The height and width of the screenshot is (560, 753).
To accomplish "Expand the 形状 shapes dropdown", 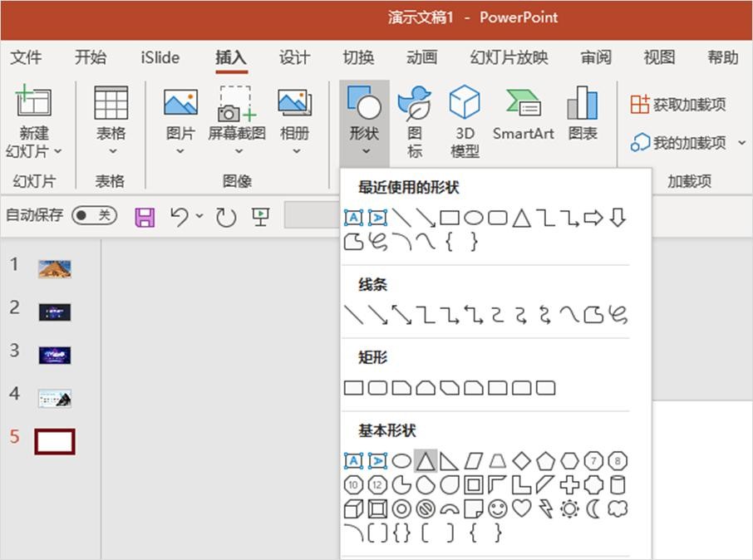I will 364,121.
